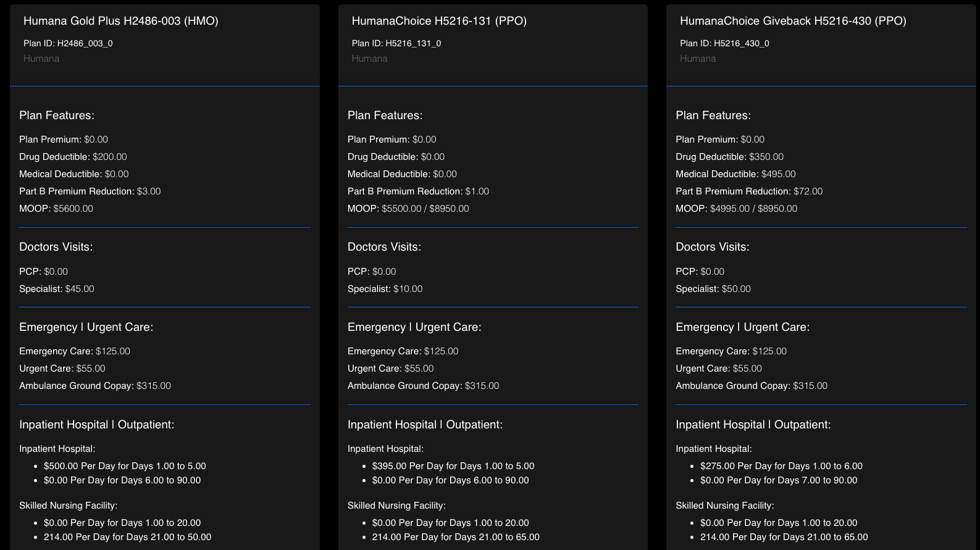This screenshot has width=980, height=550.
Task: Click Part B Premium Reduction $72.00
Action: (x=749, y=191)
